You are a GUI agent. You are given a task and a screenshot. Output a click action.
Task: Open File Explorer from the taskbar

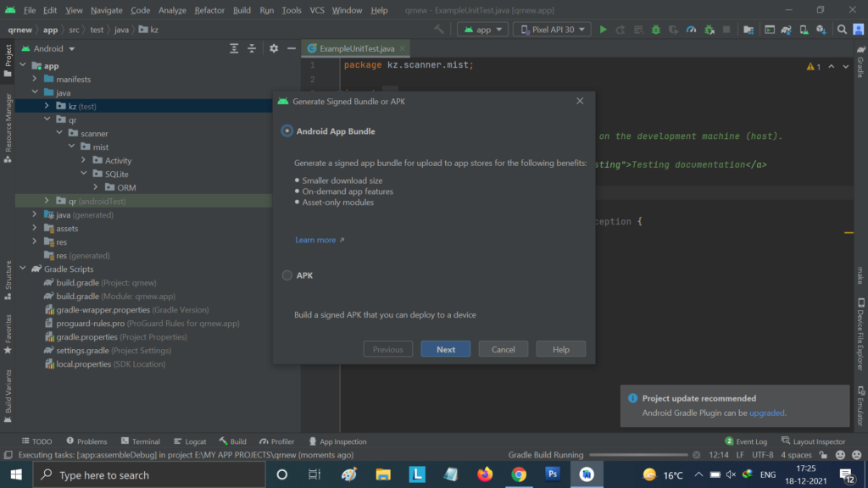383,474
